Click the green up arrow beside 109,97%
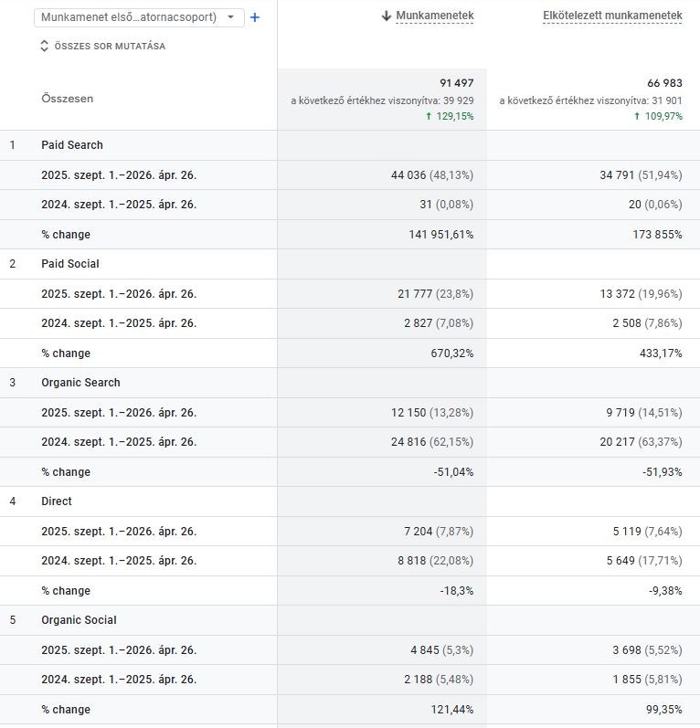 click(x=637, y=116)
